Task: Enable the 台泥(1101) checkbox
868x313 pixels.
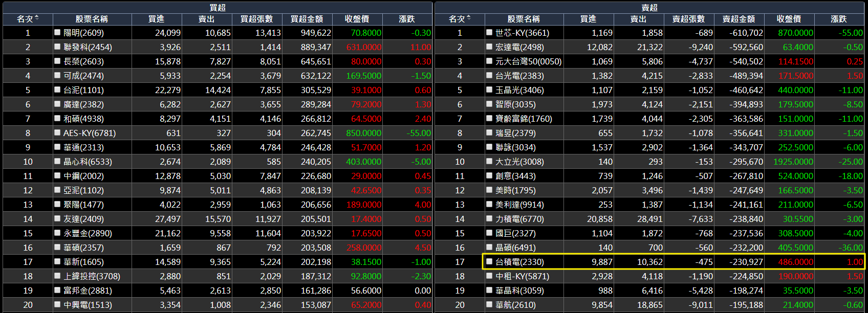Action: [57, 90]
